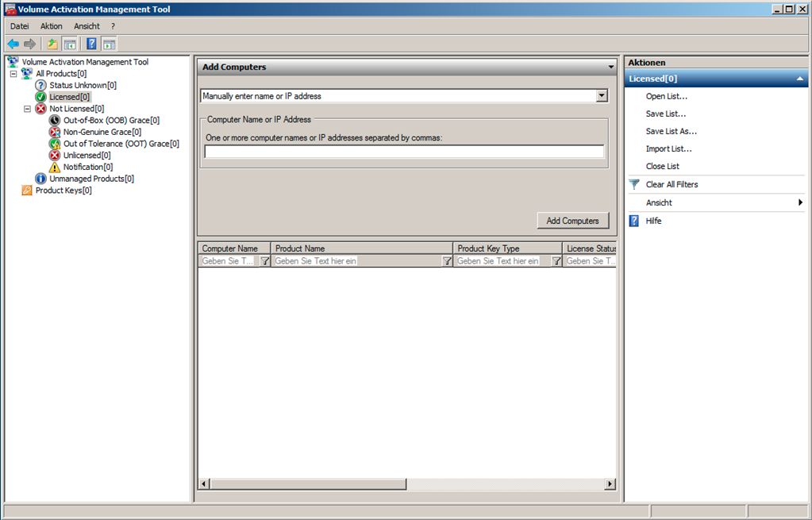812x520 pixels.
Task: Click Hilfe action text
Action: click(x=653, y=221)
